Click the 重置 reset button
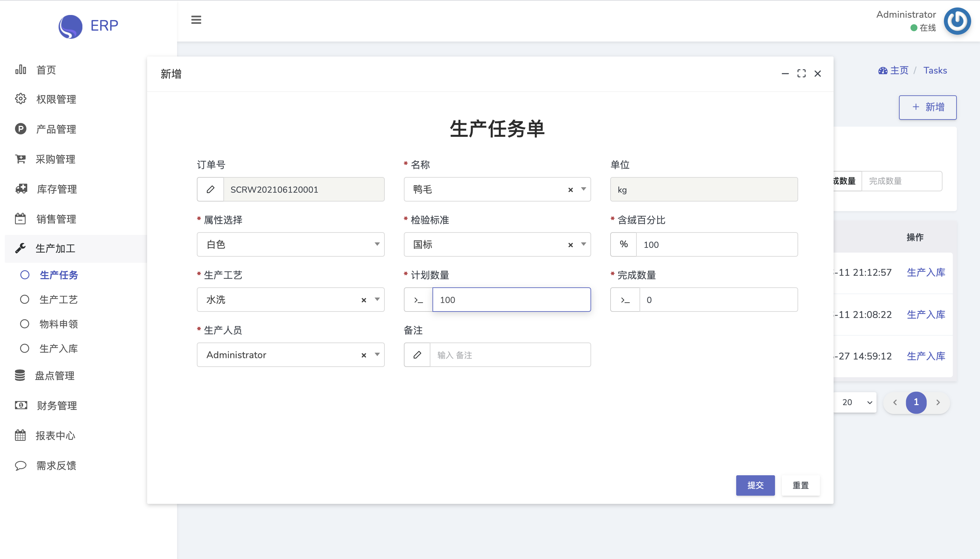 click(800, 485)
